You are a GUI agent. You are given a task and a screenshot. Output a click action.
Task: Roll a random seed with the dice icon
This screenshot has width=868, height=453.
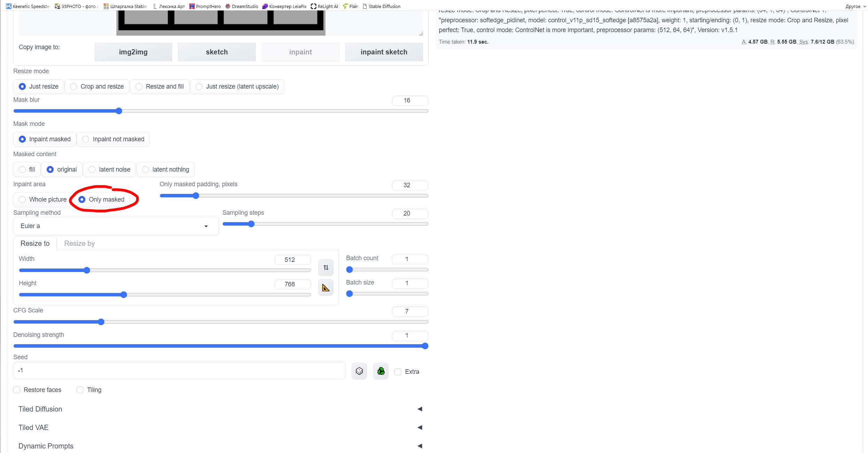(x=359, y=371)
